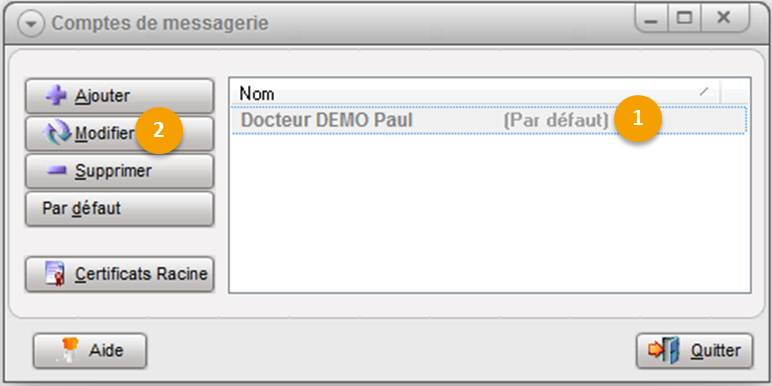Click the empty area of the accounts list

click(489, 212)
